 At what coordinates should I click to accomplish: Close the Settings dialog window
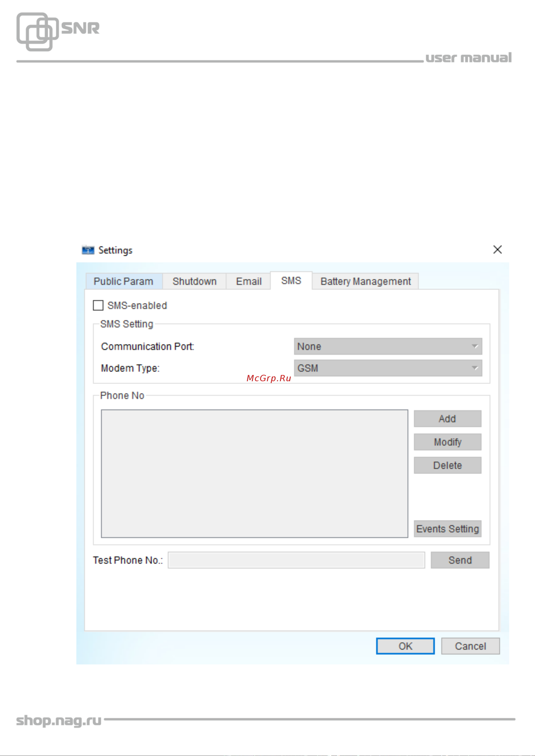point(497,250)
